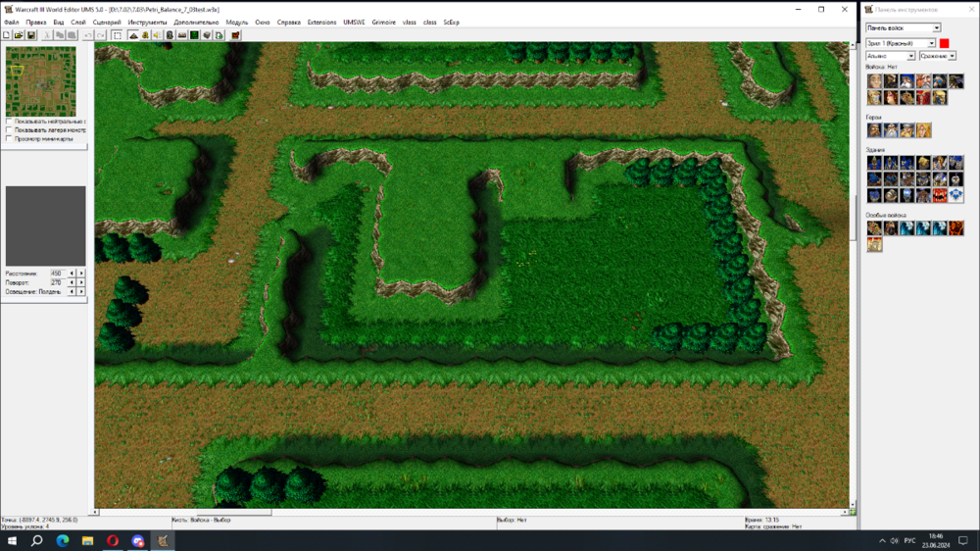Click the minimap preview thumbnail

click(x=40, y=82)
